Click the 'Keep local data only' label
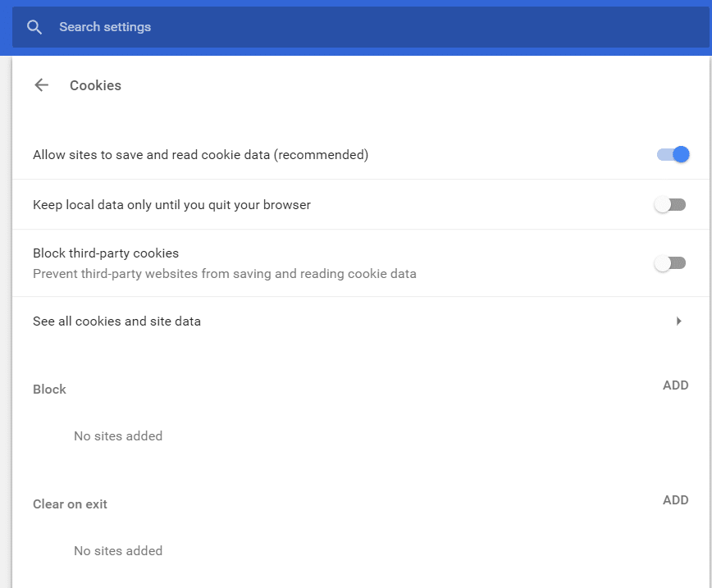Screen dimensions: 712x588 (x=171, y=205)
